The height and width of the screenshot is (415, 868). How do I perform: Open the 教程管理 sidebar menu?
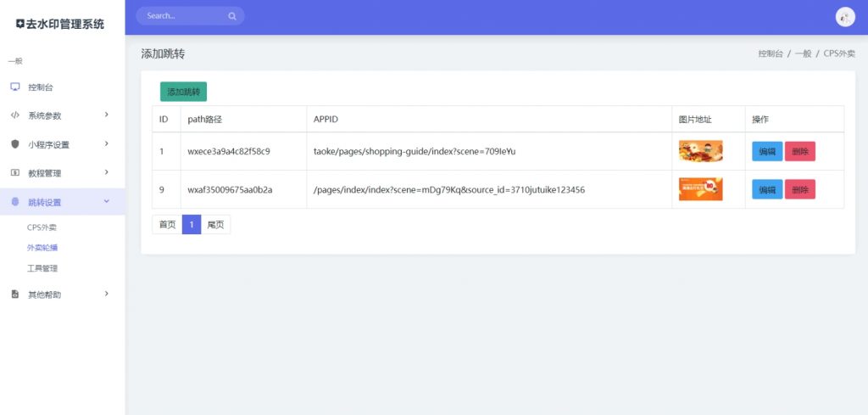click(62, 173)
